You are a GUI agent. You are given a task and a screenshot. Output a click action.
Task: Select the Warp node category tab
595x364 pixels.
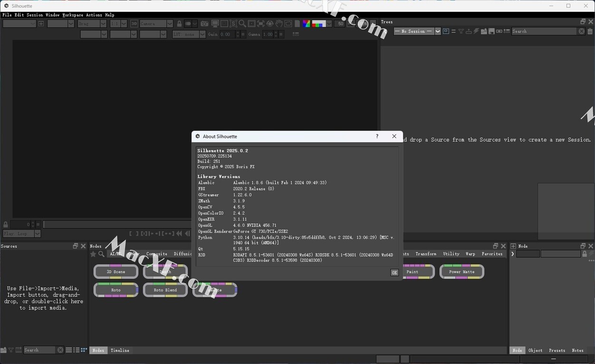[470, 254]
